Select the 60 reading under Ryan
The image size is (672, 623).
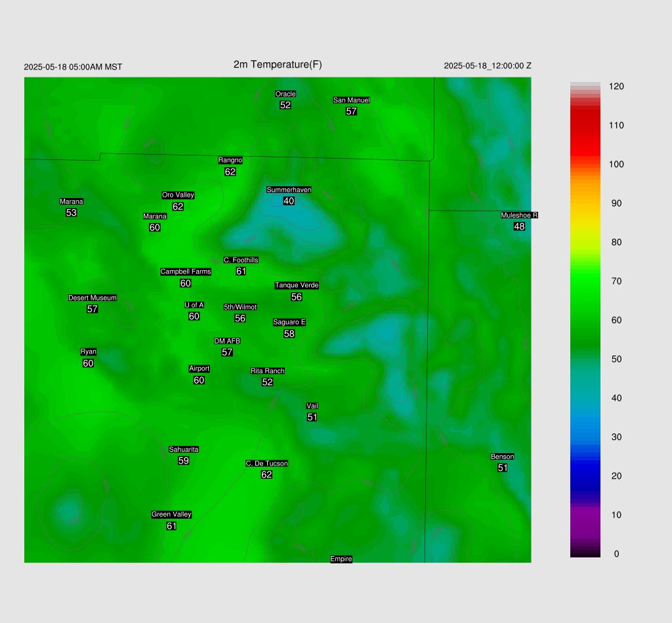(89, 363)
